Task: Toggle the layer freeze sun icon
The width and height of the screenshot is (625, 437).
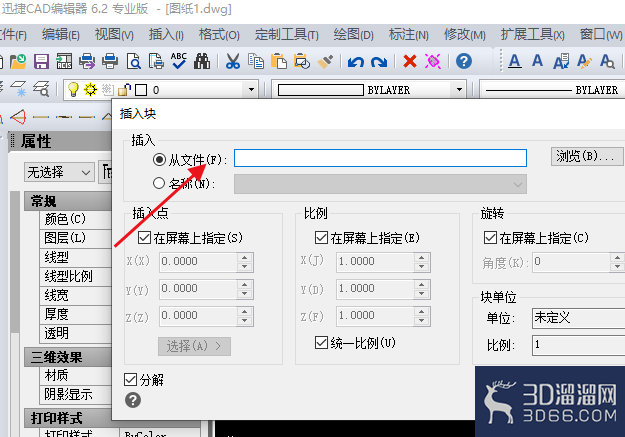Action: [x=90, y=89]
